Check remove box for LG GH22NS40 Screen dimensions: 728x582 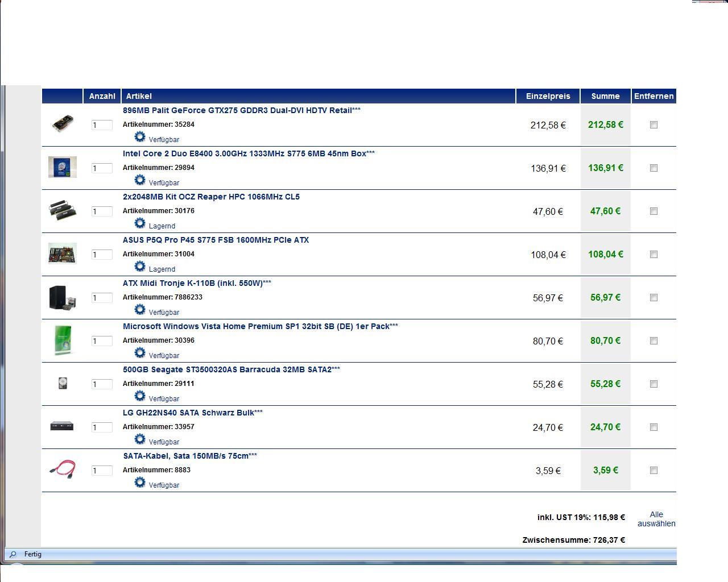pyautogui.click(x=653, y=427)
